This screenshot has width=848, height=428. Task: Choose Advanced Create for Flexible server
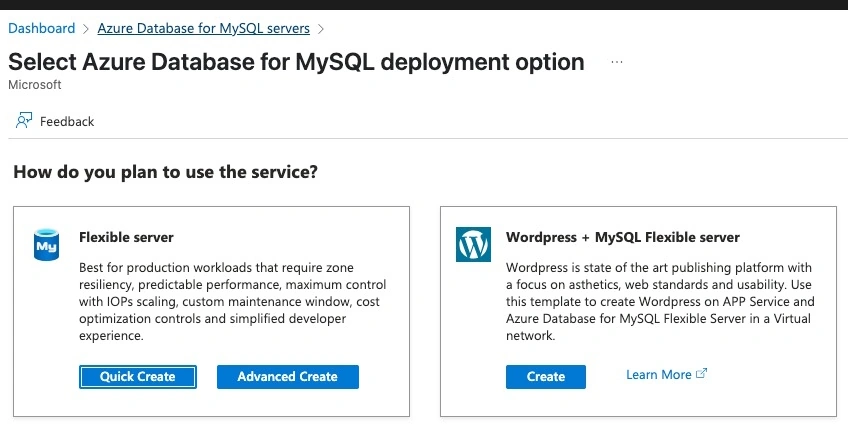click(288, 377)
